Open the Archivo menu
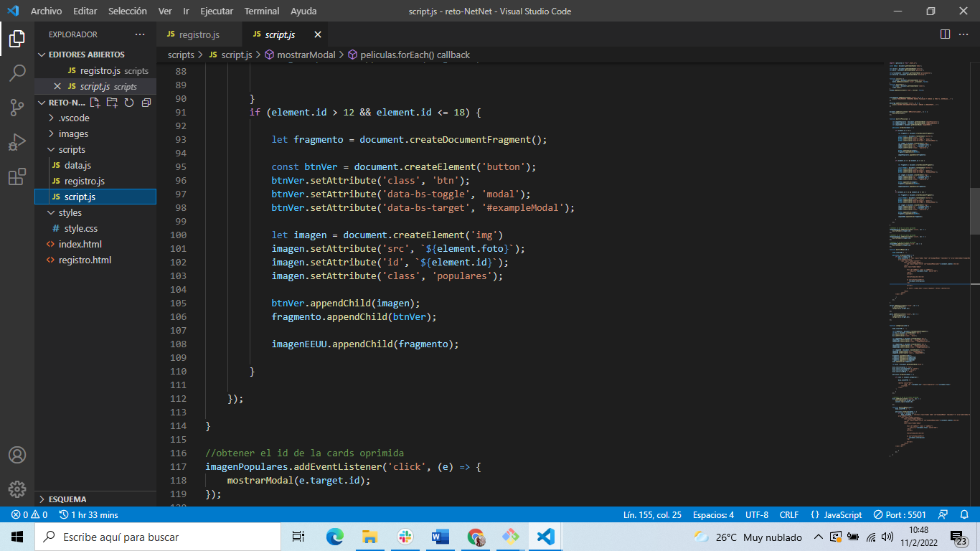The width and height of the screenshot is (980, 551). click(46, 11)
